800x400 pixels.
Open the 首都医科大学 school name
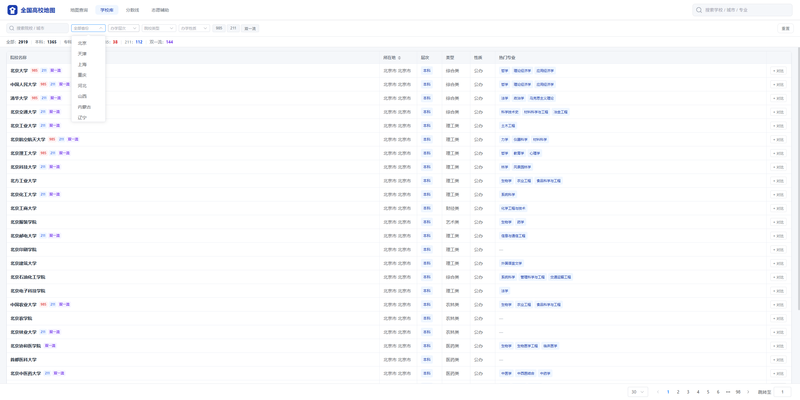pos(23,360)
